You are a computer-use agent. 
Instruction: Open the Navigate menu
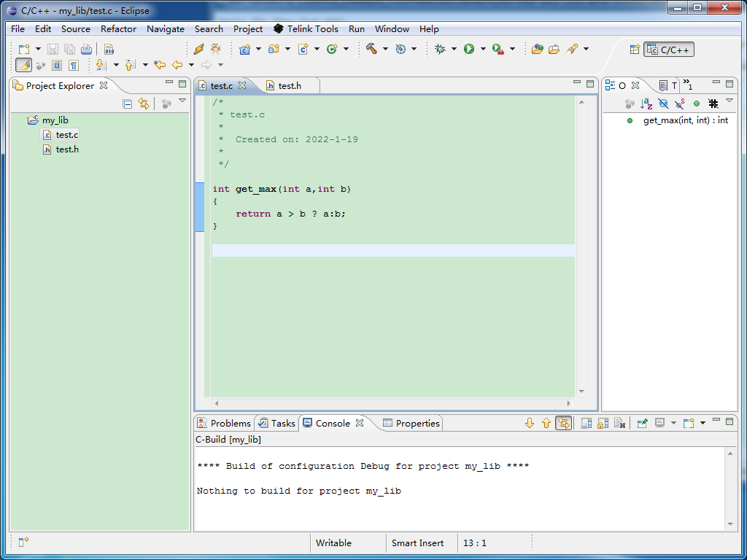pyautogui.click(x=166, y=29)
